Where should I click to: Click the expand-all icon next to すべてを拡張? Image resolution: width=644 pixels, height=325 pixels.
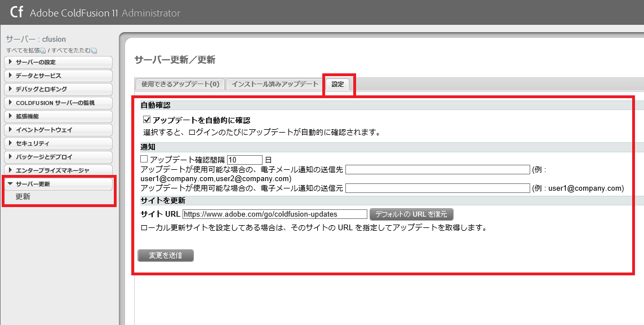pos(43,51)
